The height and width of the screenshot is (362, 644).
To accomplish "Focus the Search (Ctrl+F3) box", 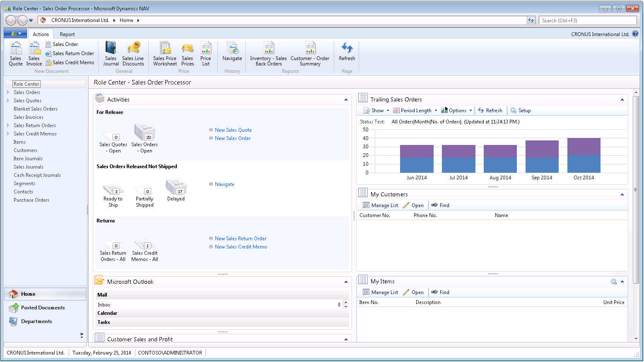I will [x=588, y=20].
